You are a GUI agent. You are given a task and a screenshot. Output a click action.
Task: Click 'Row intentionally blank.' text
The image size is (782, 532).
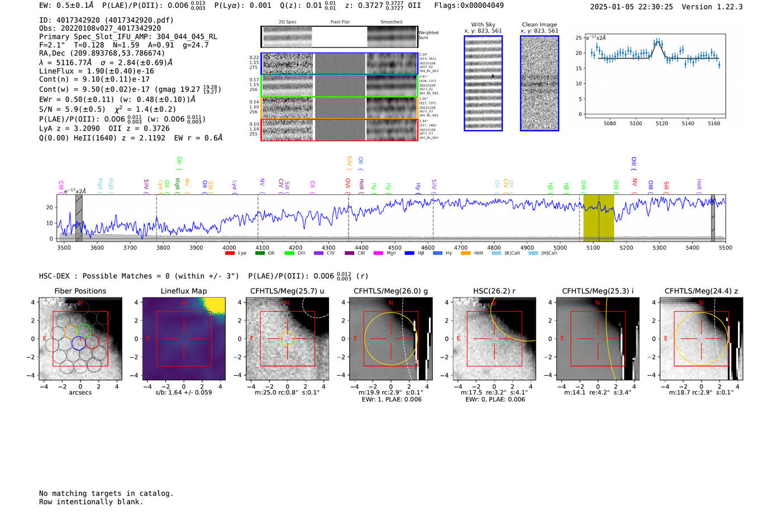click(x=91, y=501)
